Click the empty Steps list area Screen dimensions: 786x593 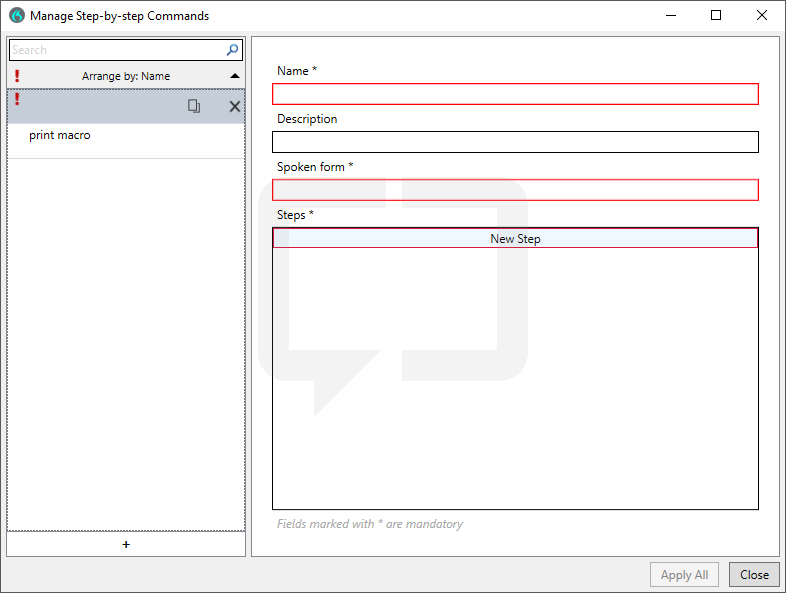(515, 378)
